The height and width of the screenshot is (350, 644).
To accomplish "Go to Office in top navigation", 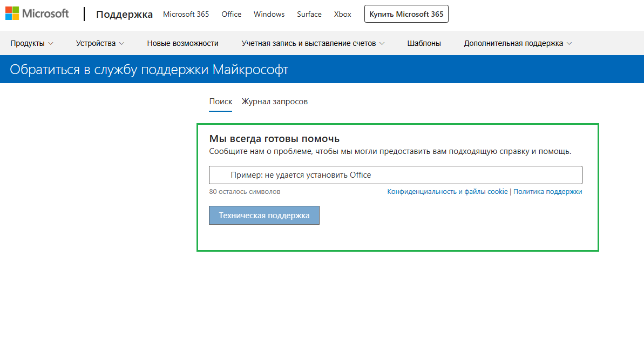I will point(231,14).
